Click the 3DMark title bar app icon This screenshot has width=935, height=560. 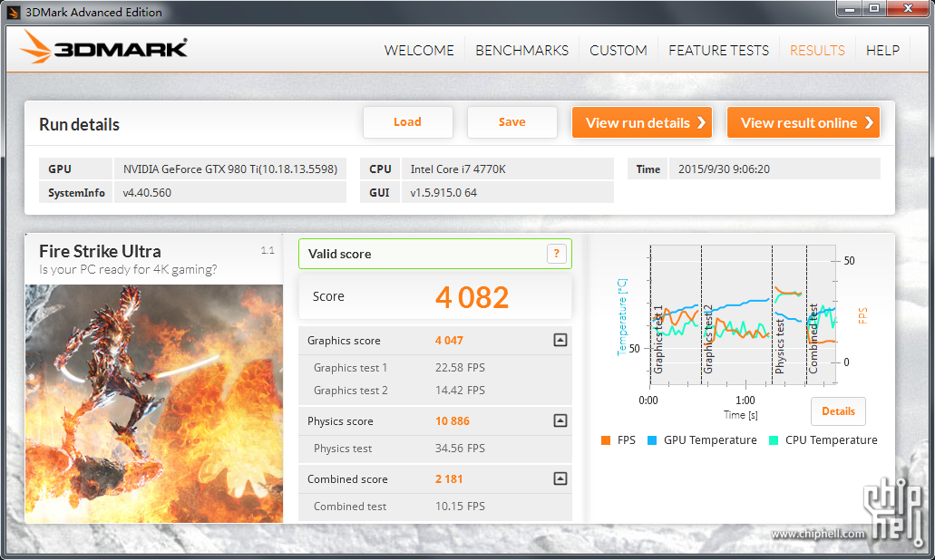click(13, 12)
